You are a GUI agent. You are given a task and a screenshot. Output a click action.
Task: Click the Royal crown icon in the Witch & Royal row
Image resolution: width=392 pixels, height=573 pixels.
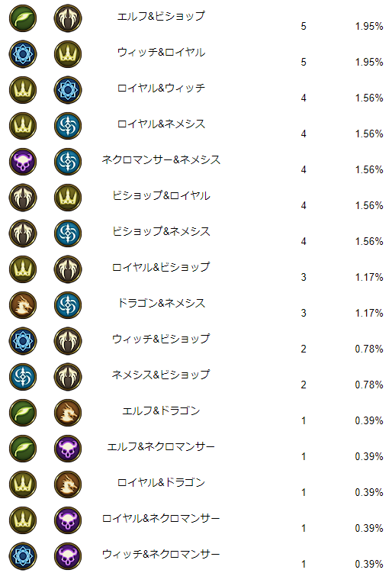pos(68,54)
